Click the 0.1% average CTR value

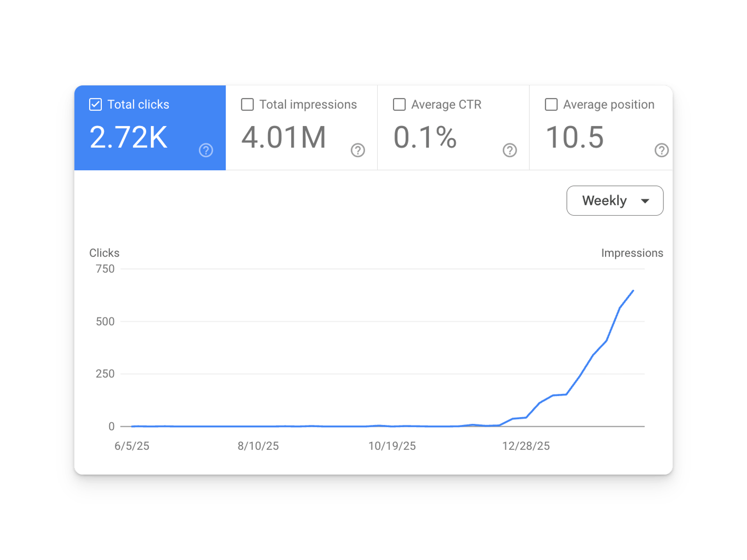pos(425,138)
